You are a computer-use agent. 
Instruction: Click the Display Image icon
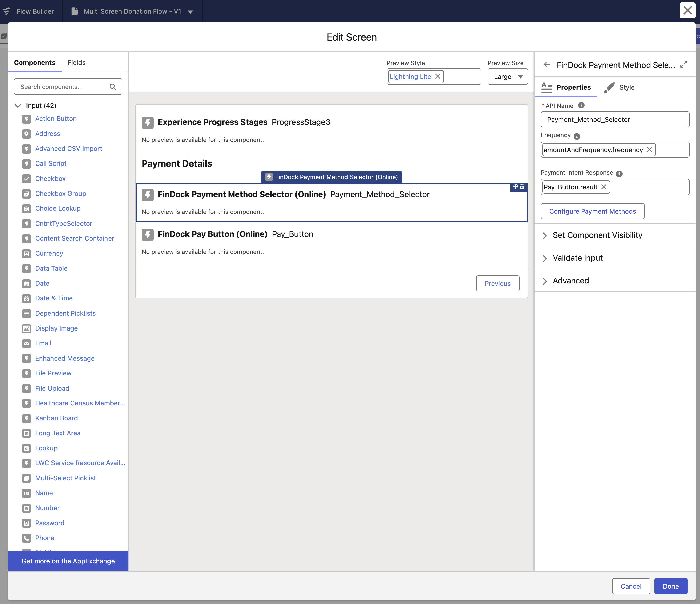[26, 329]
